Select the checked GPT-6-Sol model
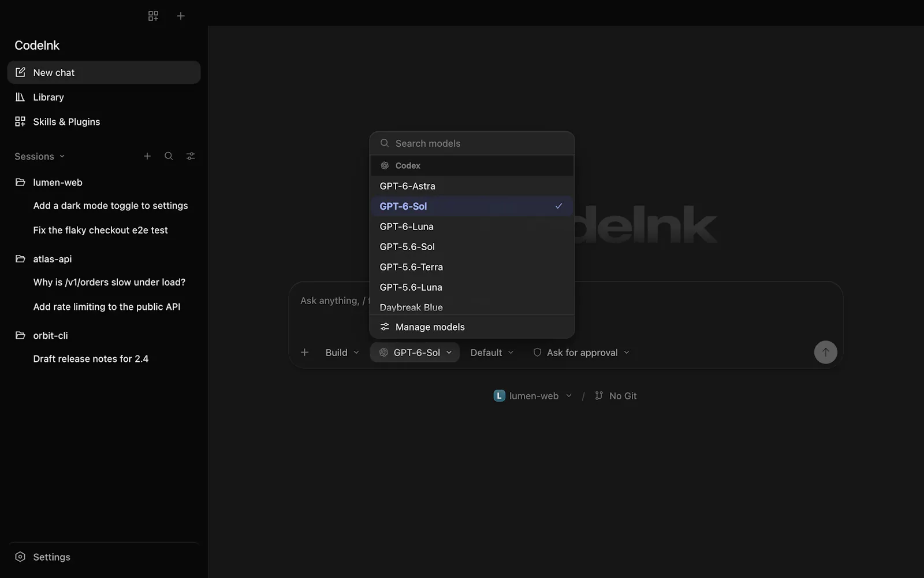924x578 pixels. coord(472,206)
